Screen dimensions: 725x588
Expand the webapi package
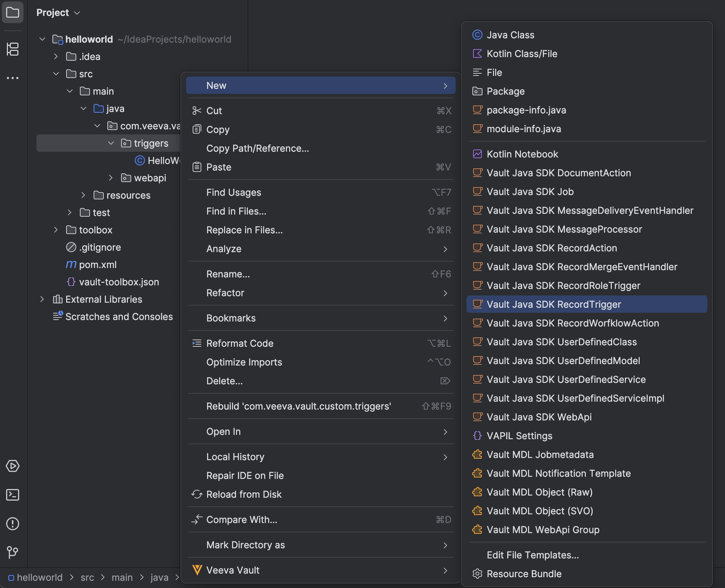tap(111, 178)
